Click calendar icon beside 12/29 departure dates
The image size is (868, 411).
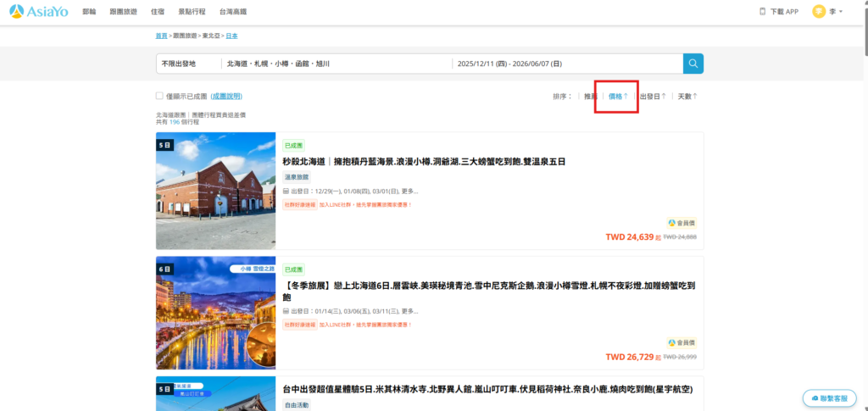click(x=286, y=192)
